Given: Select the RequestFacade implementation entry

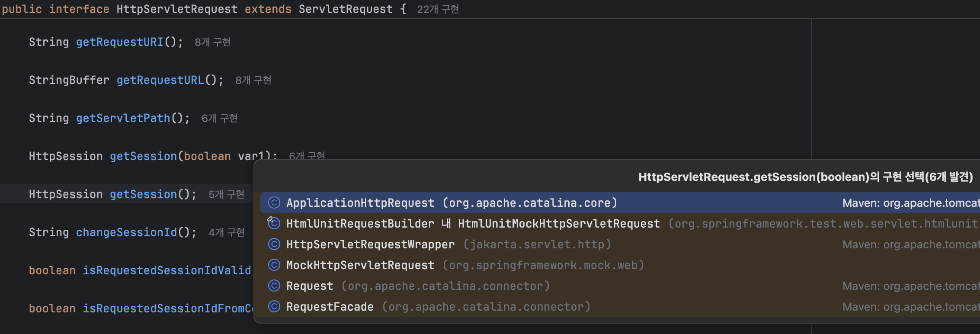Looking at the screenshot, I should (x=330, y=307).
